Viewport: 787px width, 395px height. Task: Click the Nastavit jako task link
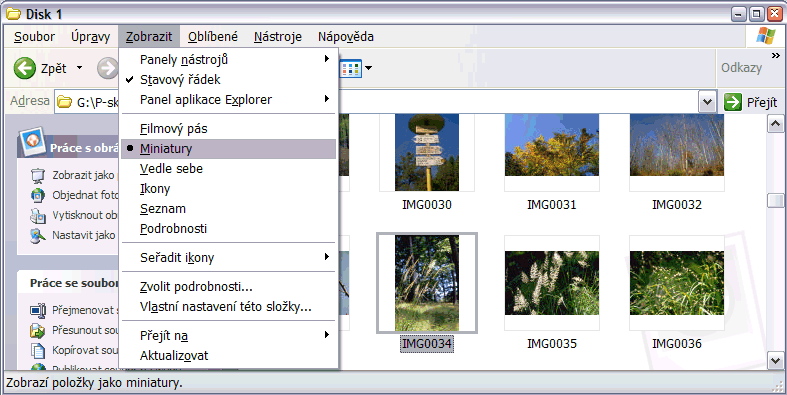pos(84,235)
